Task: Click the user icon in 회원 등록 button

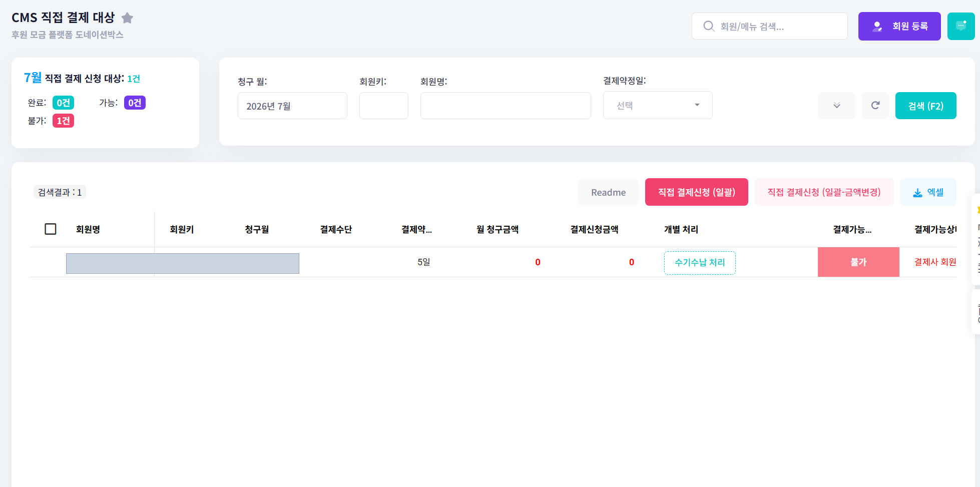Action: tap(877, 27)
